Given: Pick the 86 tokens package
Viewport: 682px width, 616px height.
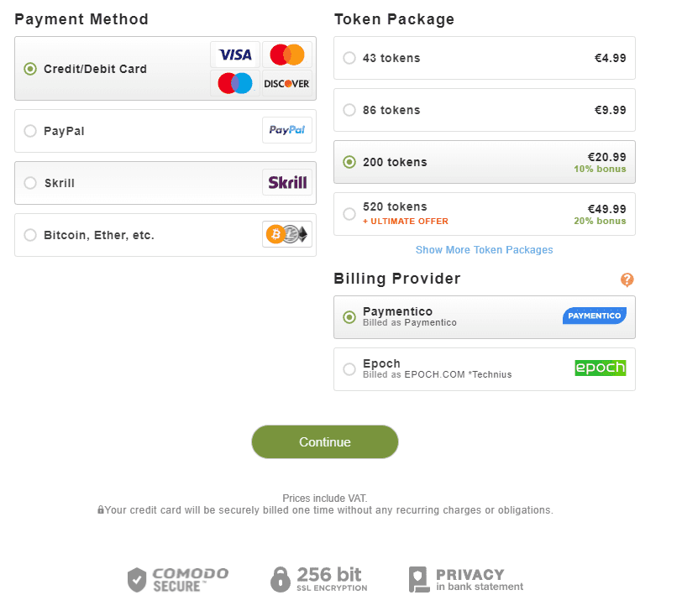Looking at the screenshot, I should coord(485,110).
